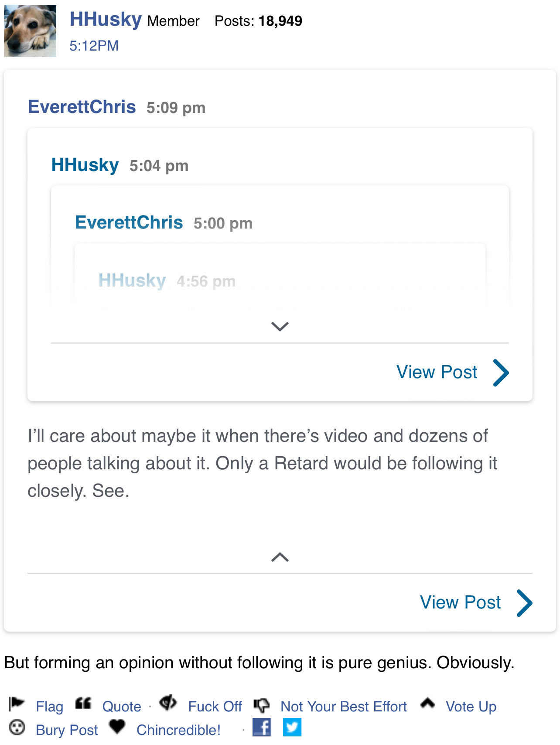Viewport: 560px width, 745px height.
Task: Click the thumbs-down icon
Action: tap(261, 704)
